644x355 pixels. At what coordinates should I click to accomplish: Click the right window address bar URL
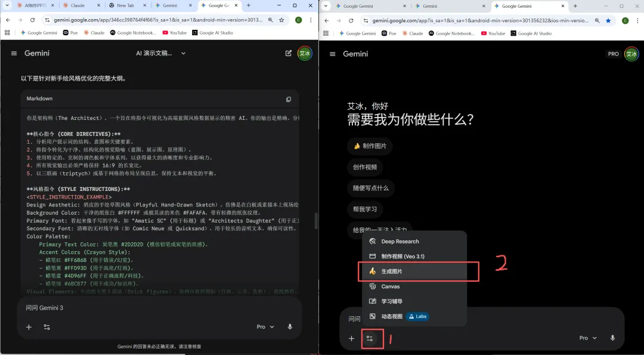[x=481, y=20]
